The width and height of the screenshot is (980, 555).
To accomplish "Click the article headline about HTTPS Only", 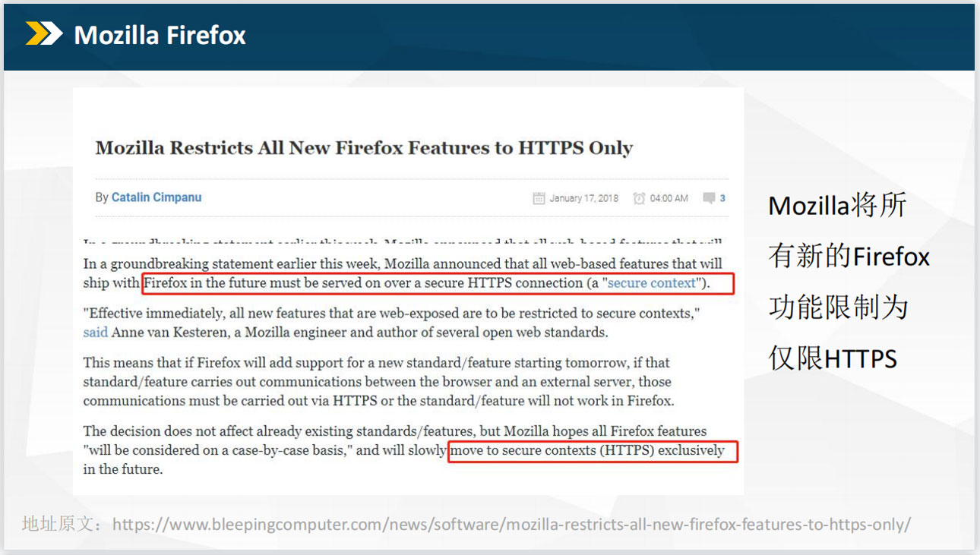I will tap(364, 148).
